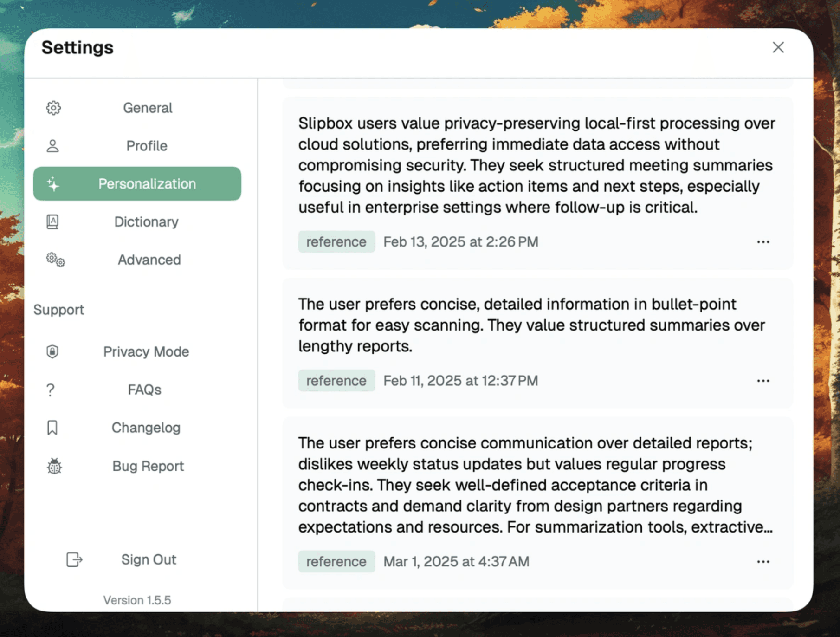Screen dimensions: 840x637
Task: Open the Changelog bookmark icon
Action: click(x=52, y=427)
